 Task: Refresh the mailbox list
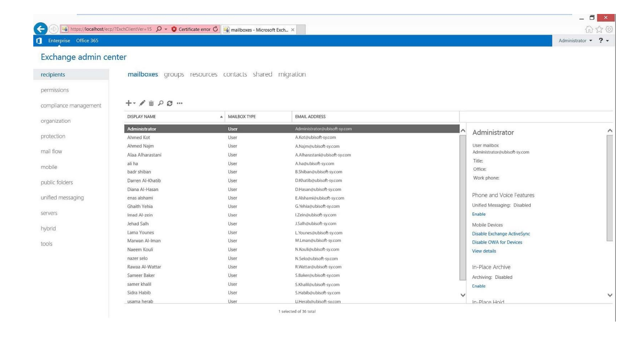[170, 103]
